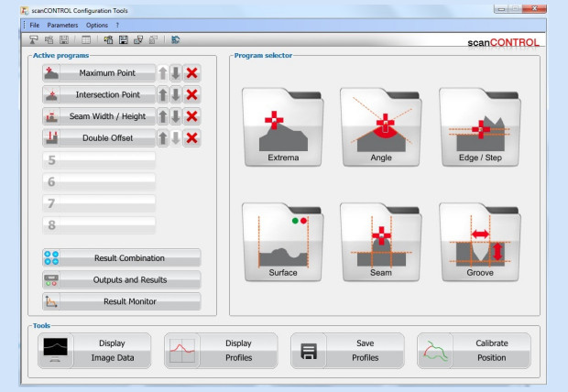Click the scanner sensor toolbar icon
Screen dimensions: 568x392
click(x=34, y=40)
